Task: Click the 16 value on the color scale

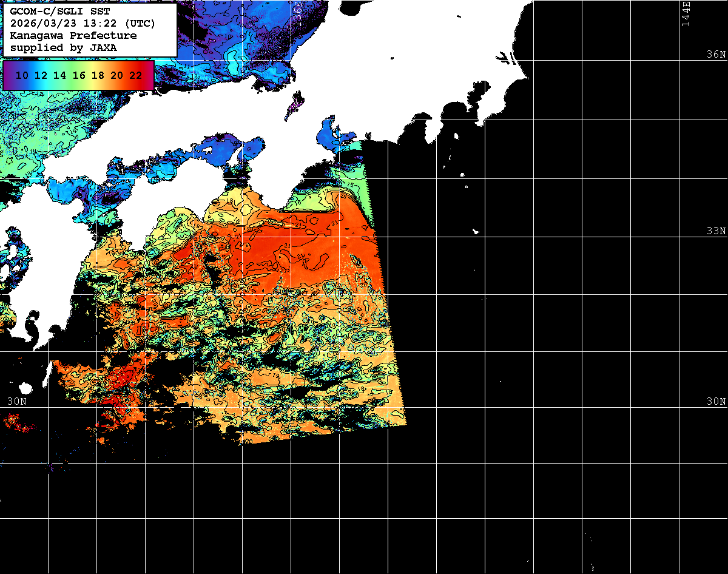Action: tap(79, 75)
